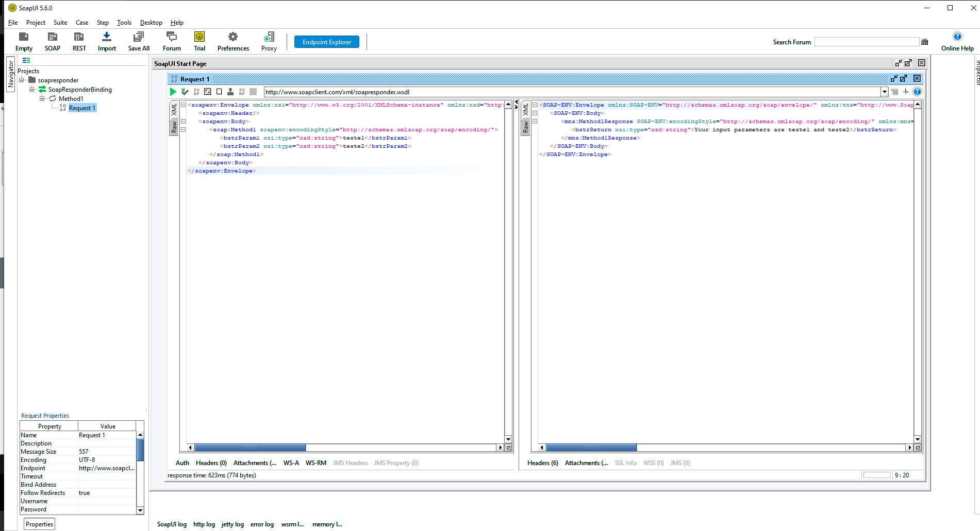Click the green checkmark icon in request toolbar
Screen dimensions: 980x531
[x=185, y=92]
